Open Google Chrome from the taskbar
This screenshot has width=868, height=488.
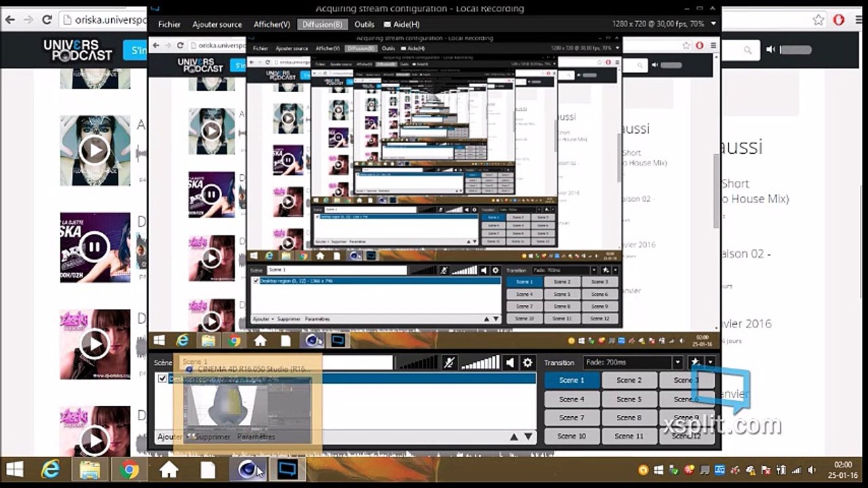tap(129, 469)
